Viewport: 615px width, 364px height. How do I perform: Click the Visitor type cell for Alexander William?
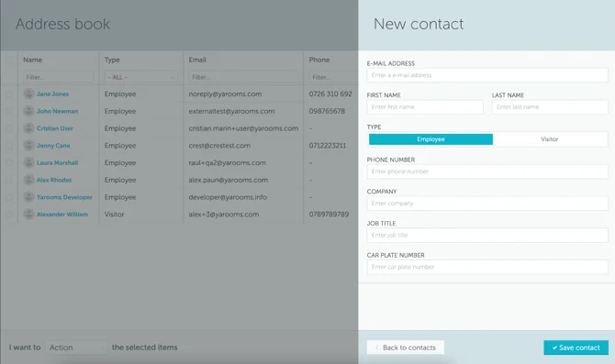(114, 215)
